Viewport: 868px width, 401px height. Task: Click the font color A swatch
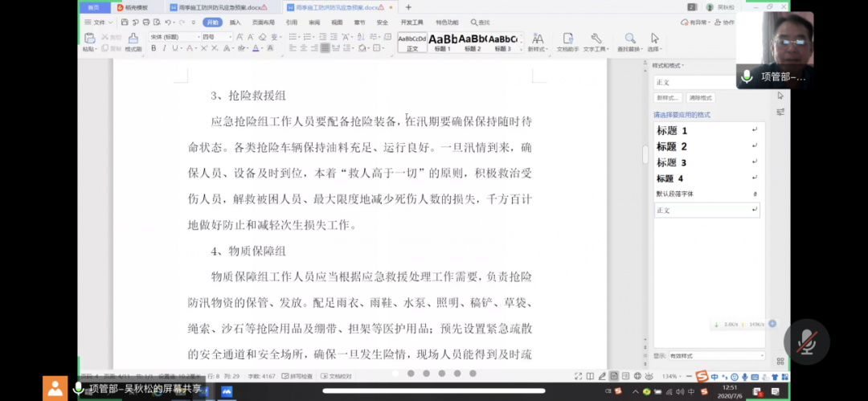coord(256,48)
